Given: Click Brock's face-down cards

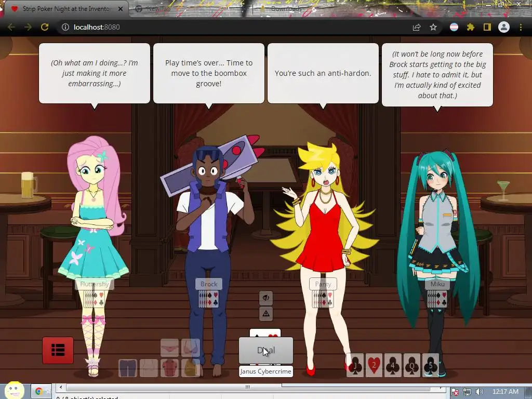Looking at the screenshot, I should (209, 299).
